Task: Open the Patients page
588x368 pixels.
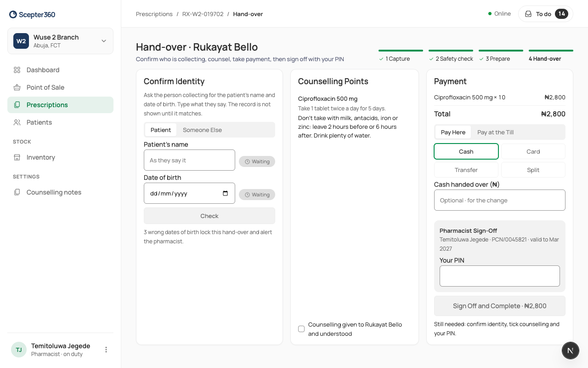Action: (60, 122)
